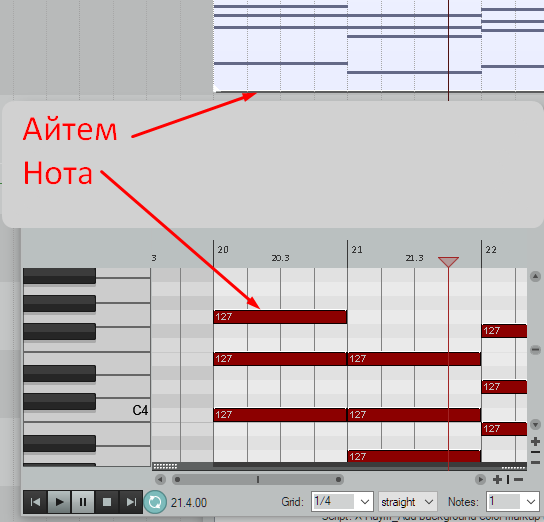544x522 pixels.
Task: Jump to end of project
Action: tap(131, 502)
